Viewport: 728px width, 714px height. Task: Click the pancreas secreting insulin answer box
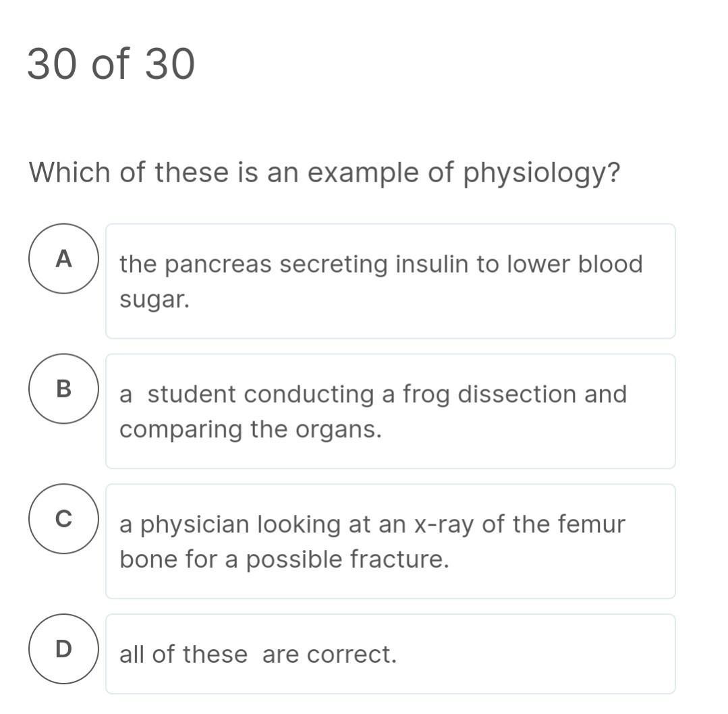(x=390, y=281)
